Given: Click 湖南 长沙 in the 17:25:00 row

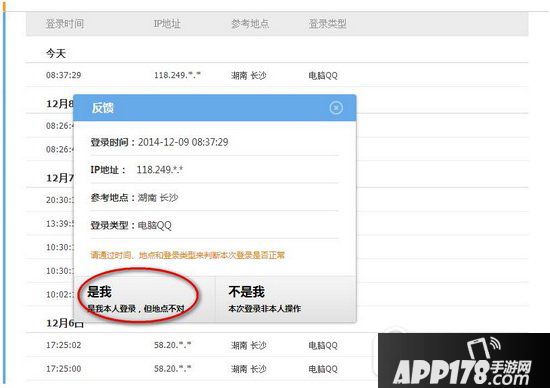Looking at the screenshot, I should click(x=249, y=369).
